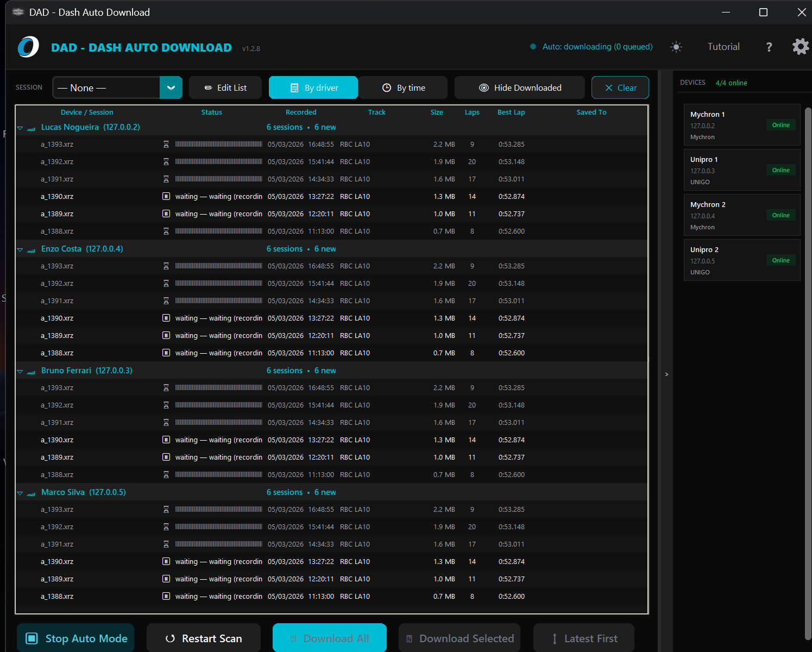The height and width of the screenshot is (652, 812).
Task: Clear the session list
Action: point(620,87)
